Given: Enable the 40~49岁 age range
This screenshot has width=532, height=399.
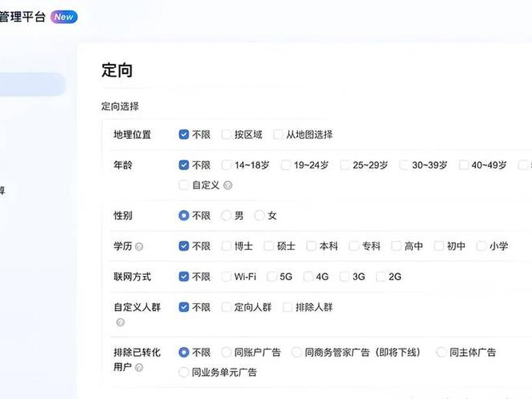Looking at the screenshot, I should pos(464,165).
